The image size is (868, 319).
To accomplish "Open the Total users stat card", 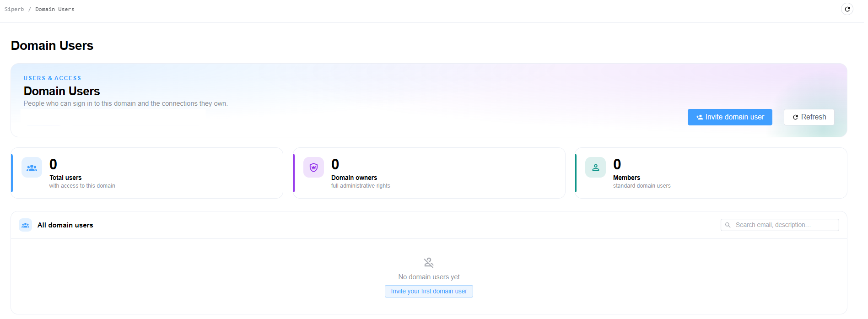I will click(147, 173).
